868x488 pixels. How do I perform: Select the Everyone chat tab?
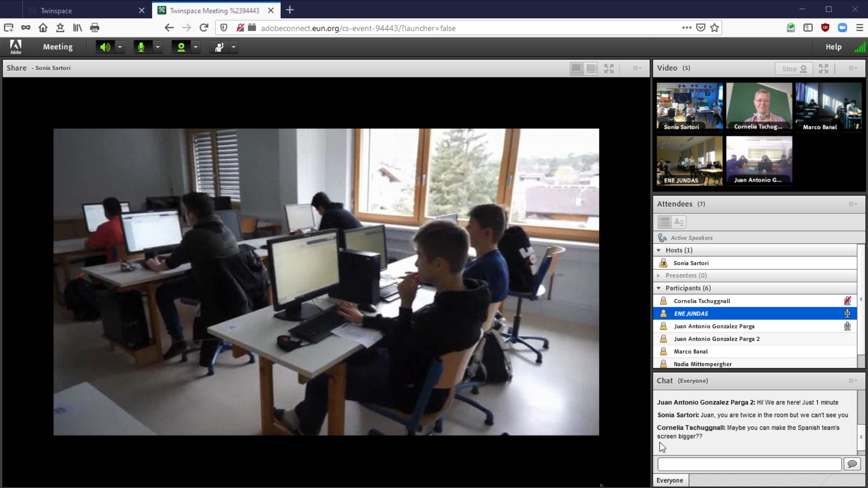pos(670,480)
